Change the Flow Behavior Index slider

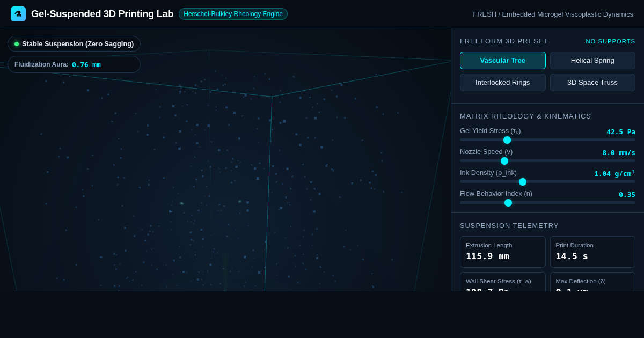click(547, 203)
